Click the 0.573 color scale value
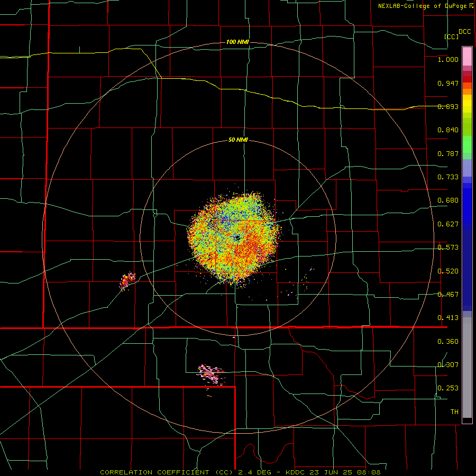The width and height of the screenshot is (476, 476). pyautogui.click(x=448, y=248)
